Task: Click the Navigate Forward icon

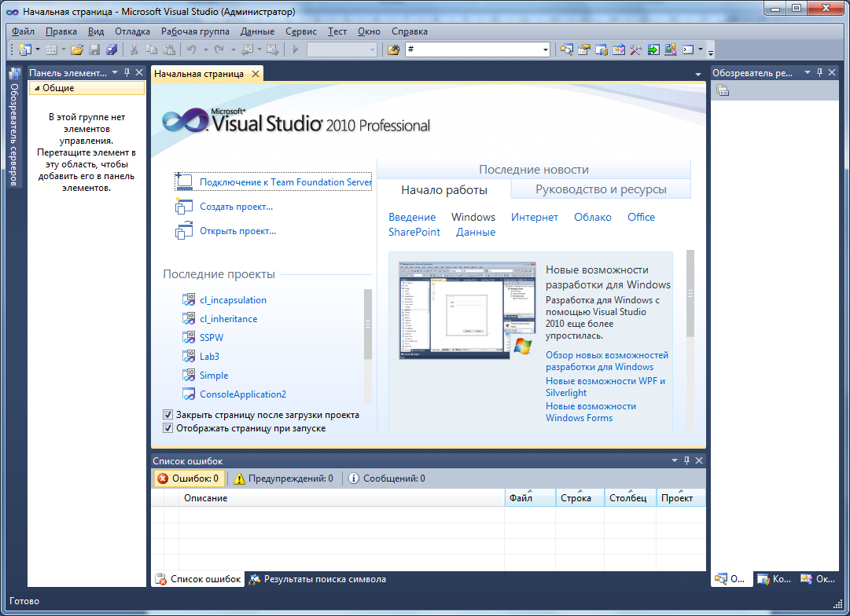Action: pyautogui.click(x=273, y=49)
